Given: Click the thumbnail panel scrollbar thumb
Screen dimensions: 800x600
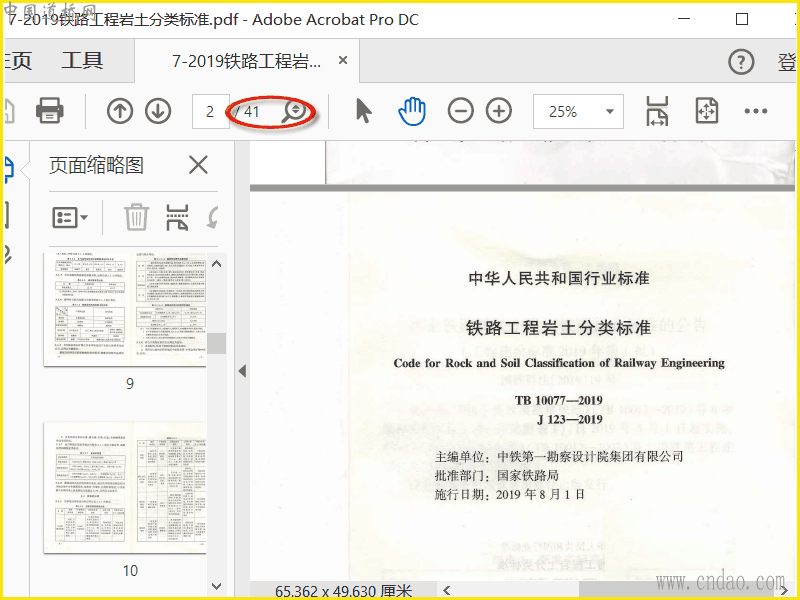Looking at the screenshot, I should click(216, 343).
